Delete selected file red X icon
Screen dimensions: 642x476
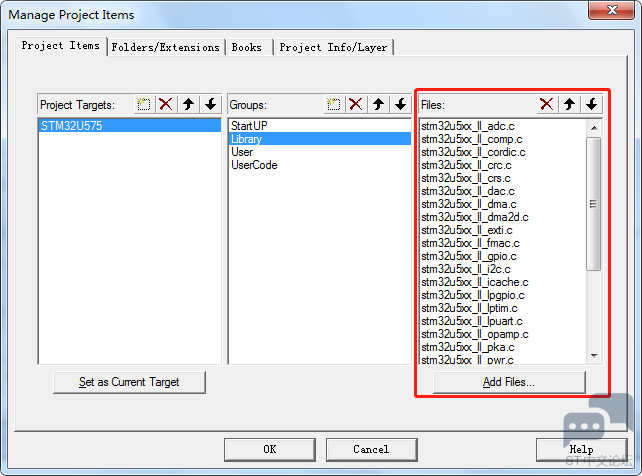(547, 104)
